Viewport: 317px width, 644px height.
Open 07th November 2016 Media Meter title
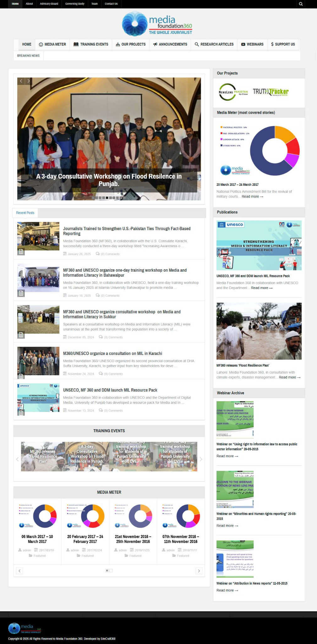[181, 539]
